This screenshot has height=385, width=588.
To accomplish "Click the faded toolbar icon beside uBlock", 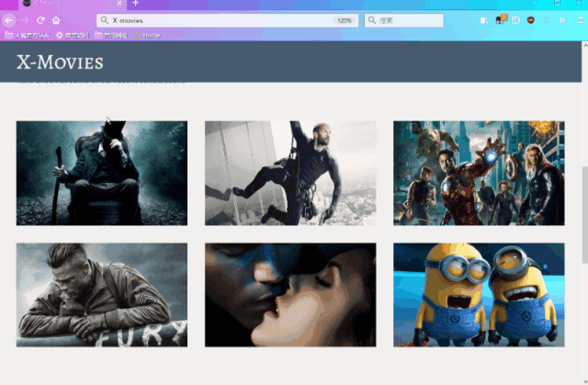I will [547, 20].
